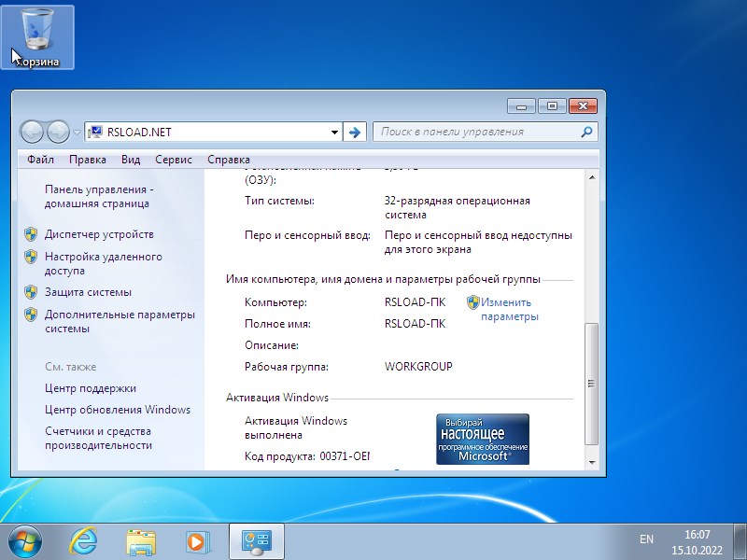747x560 pixels.
Task: Click the computer name RSLOAD-ПК value
Action: 415,302
